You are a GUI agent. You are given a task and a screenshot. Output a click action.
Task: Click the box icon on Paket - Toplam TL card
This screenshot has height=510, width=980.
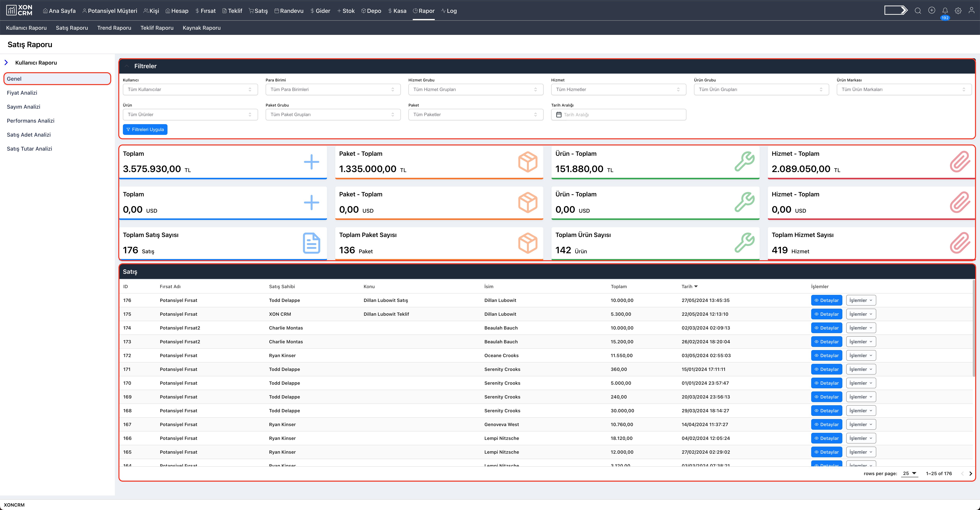coord(528,162)
